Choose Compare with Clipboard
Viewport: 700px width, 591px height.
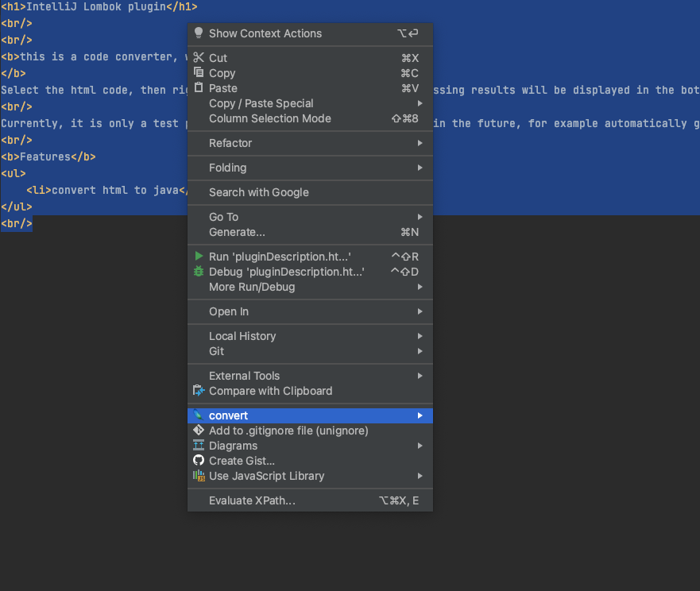(x=310, y=391)
